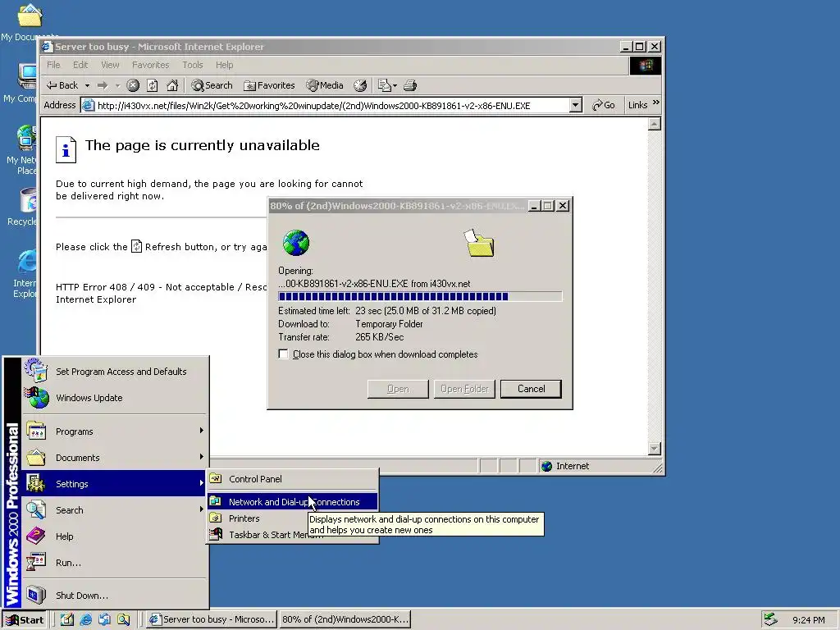
Task: Open the File menu
Action: click(x=53, y=65)
